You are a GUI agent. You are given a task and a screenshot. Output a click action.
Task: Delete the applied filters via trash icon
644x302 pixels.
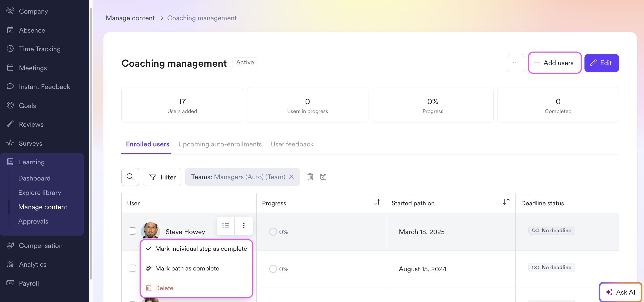pyautogui.click(x=310, y=177)
